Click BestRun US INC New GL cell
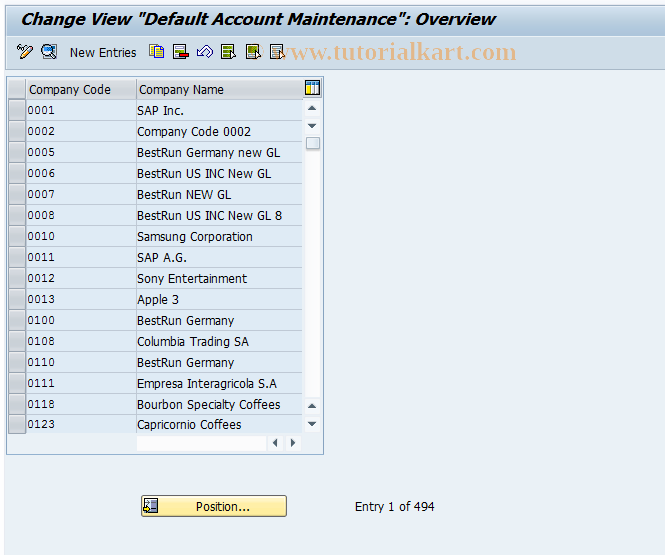This screenshot has height=555, width=665. click(220, 173)
